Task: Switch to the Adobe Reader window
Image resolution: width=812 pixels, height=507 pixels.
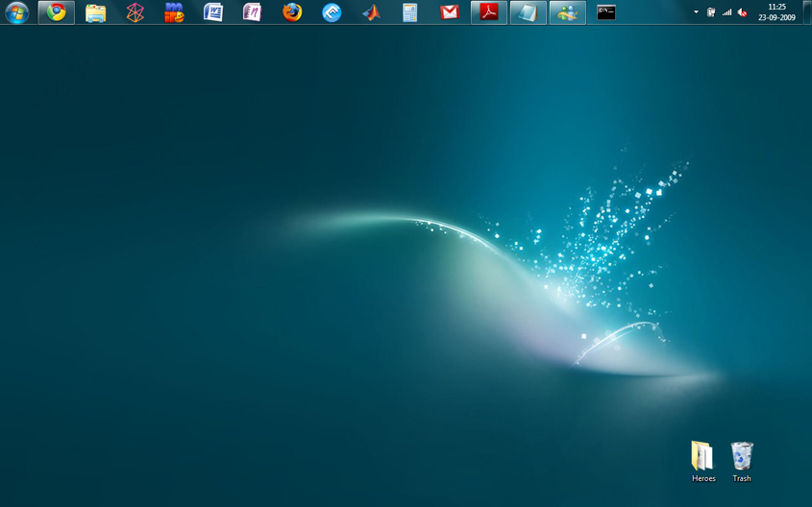Action: click(489, 12)
